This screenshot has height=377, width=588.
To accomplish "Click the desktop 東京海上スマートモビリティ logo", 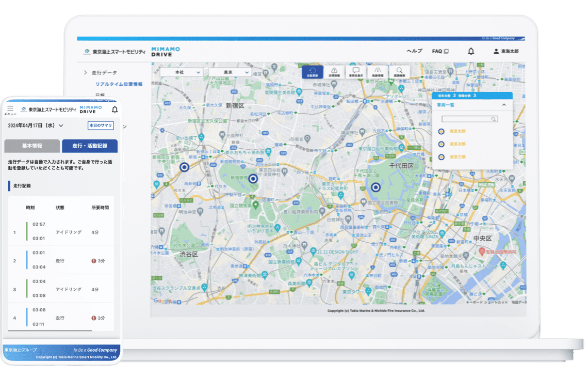I will [x=115, y=52].
